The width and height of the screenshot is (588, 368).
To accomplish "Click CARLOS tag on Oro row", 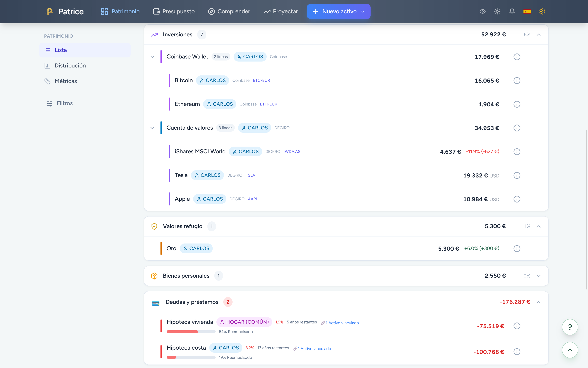I will [x=196, y=248].
